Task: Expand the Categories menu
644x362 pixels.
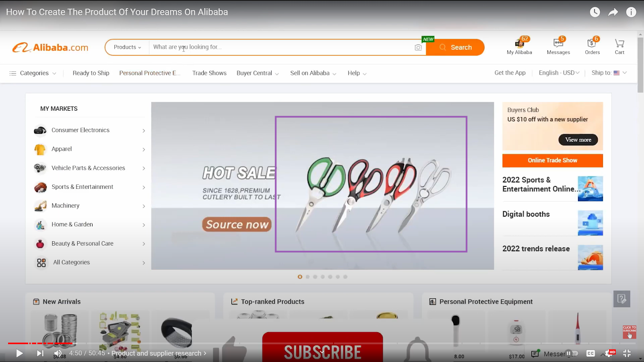Action: [33, 73]
